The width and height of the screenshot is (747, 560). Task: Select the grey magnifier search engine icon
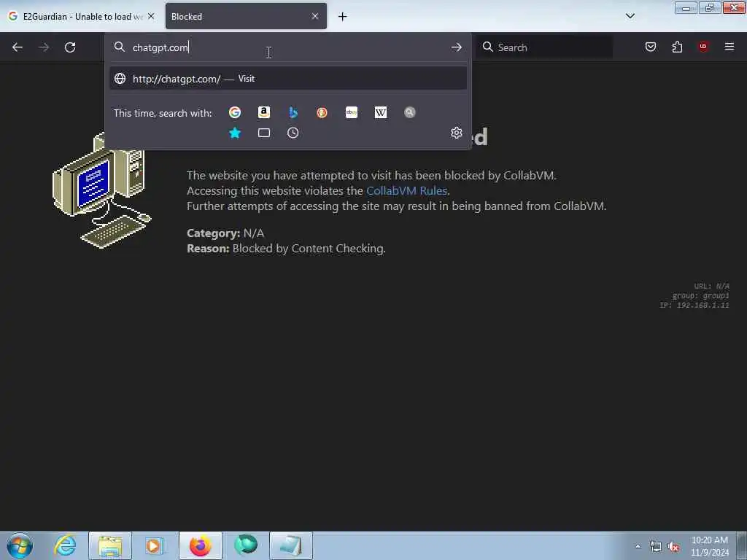(410, 112)
